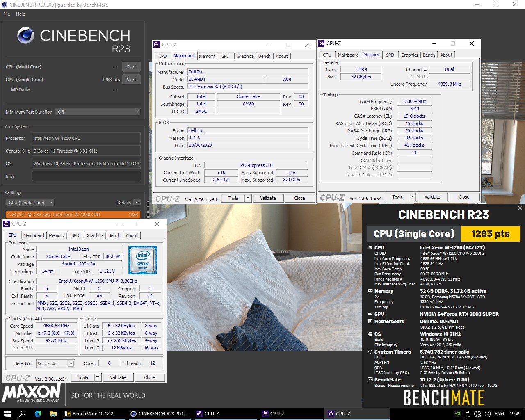
Task: Click the 1283 pts score in BenchMate overlay
Action: [x=491, y=234]
